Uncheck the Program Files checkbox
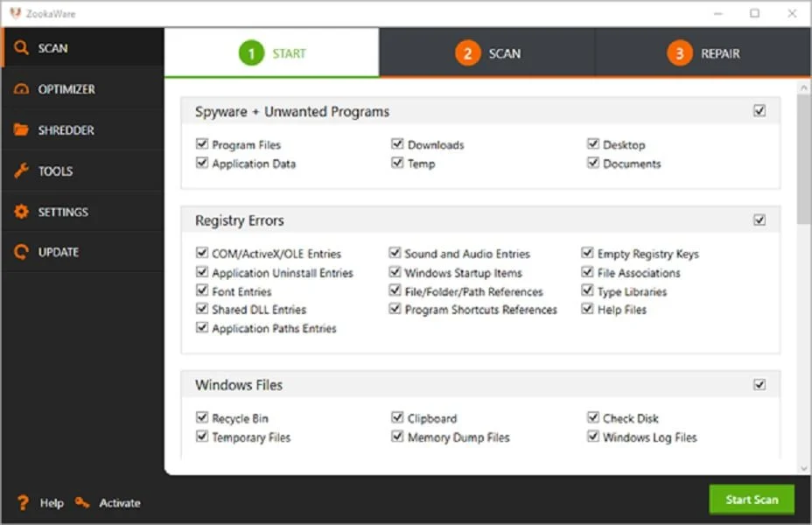Viewport: 812px width, 525px height. tap(202, 144)
